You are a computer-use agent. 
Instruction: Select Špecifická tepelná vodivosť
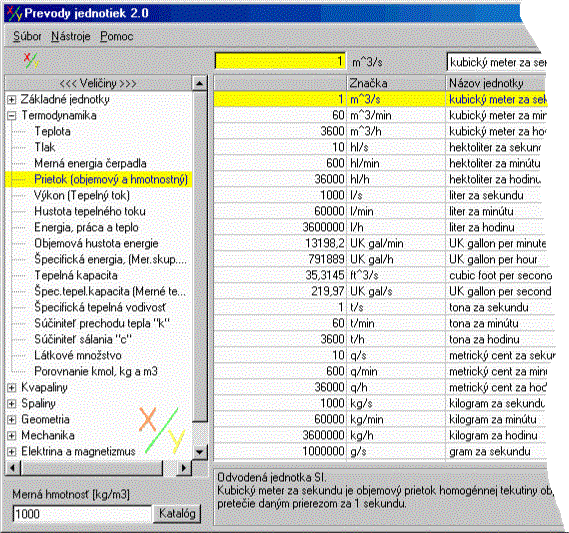coord(100,307)
